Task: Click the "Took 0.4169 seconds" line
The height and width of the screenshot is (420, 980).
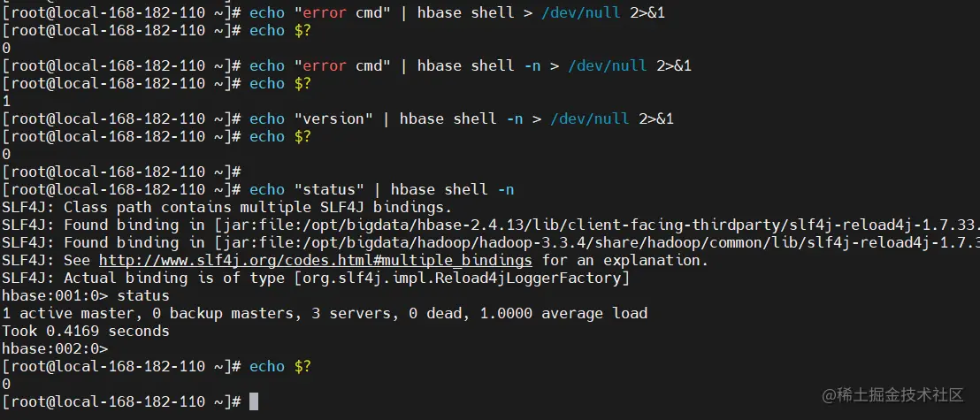Action: pyautogui.click(x=86, y=331)
